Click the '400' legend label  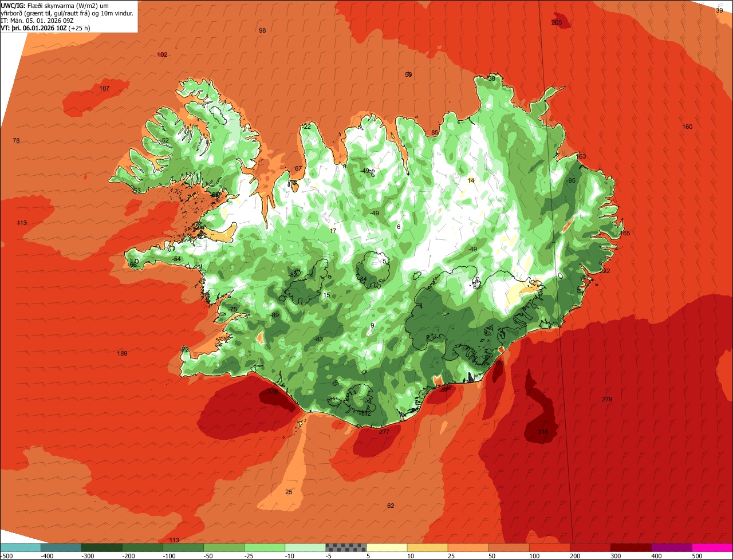coord(656,555)
